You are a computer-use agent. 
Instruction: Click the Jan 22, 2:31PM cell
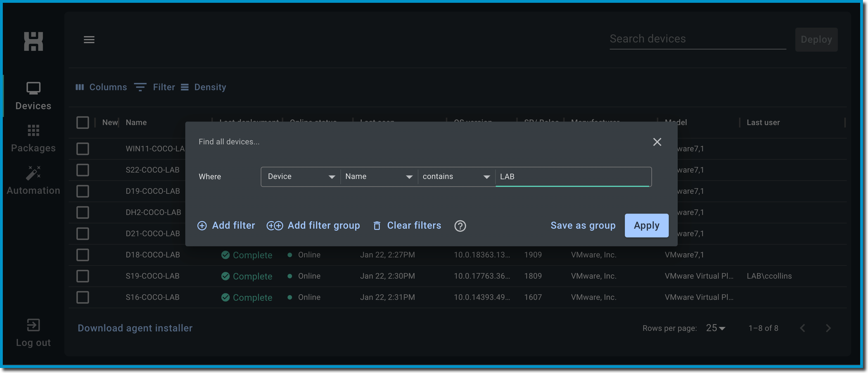pos(387,297)
